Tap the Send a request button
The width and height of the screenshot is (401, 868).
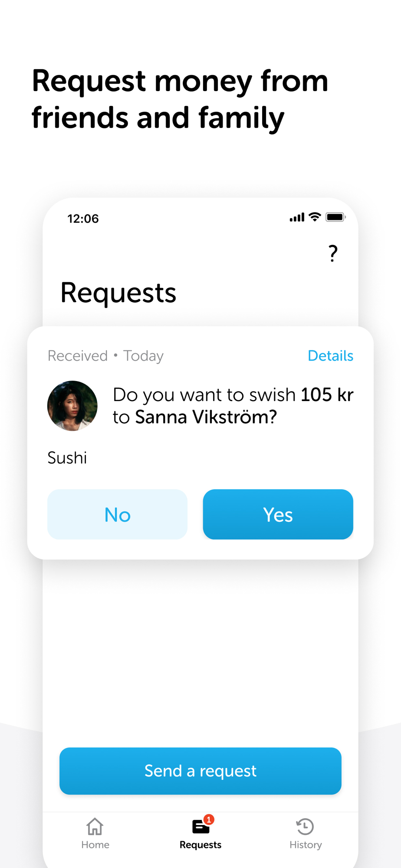pyautogui.click(x=200, y=771)
